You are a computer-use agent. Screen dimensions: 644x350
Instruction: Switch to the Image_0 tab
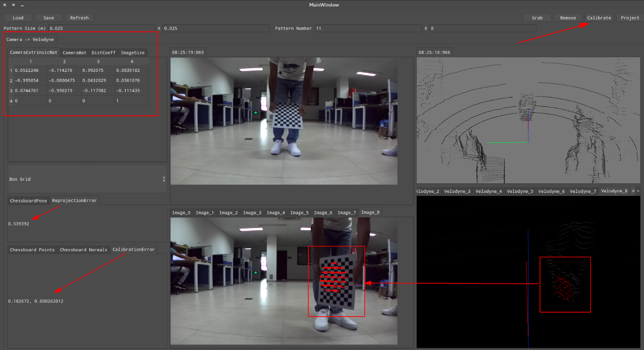[x=181, y=213]
